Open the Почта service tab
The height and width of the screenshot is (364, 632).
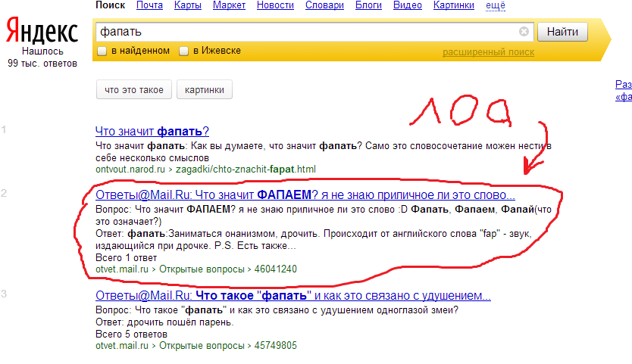point(149,5)
